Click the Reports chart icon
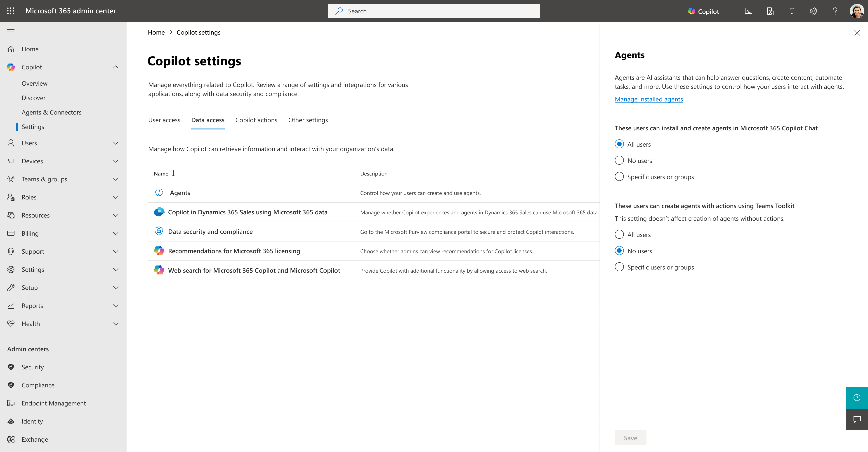The width and height of the screenshot is (868, 452). pyautogui.click(x=11, y=306)
